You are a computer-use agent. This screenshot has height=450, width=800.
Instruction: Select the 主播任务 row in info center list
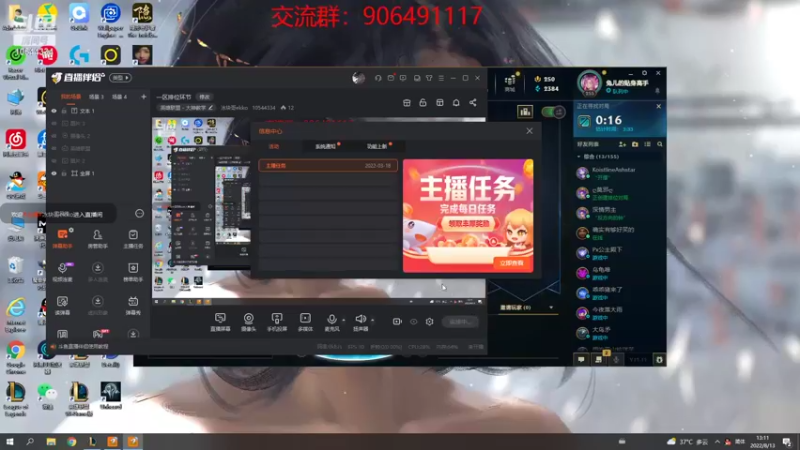pyautogui.click(x=328, y=166)
